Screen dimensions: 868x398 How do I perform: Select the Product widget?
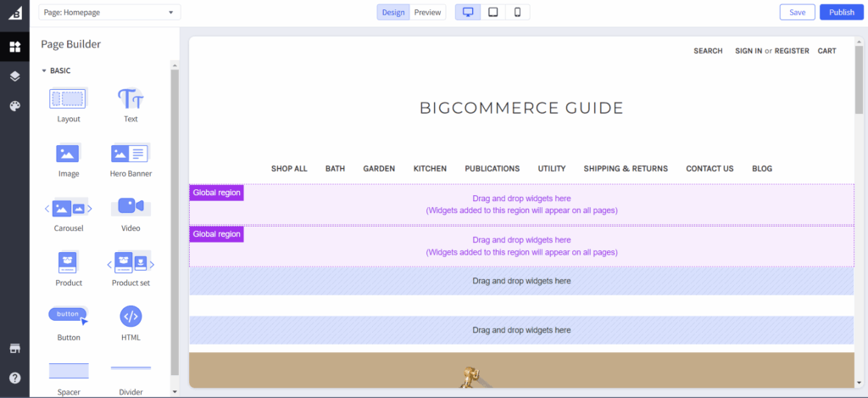click(69, 269)
